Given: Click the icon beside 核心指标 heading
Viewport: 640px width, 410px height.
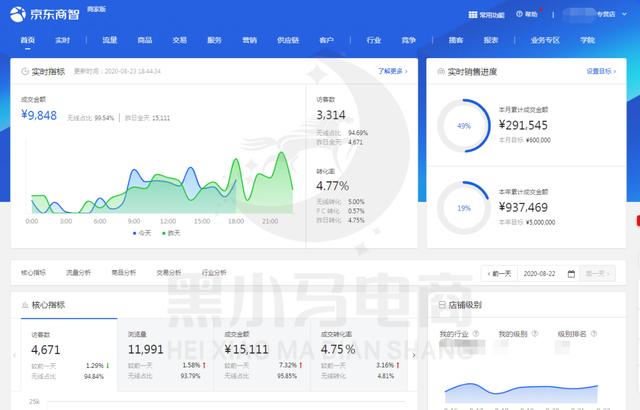Looking at the screenshot, I should click(x=25, y=305).
